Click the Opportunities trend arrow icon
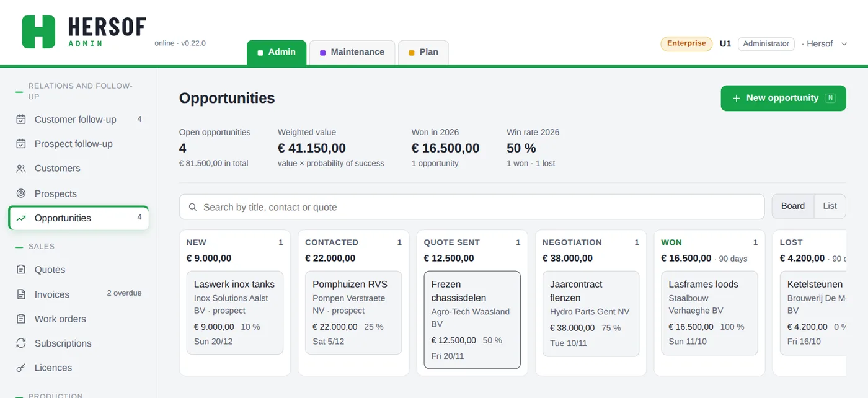 tap(21, 218)
